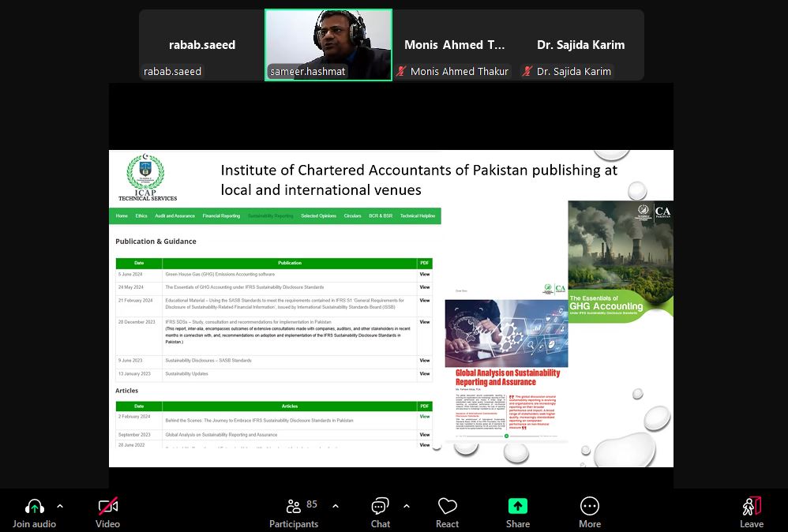Select sameer.hashmat's video thumbnail

(328, 44)
